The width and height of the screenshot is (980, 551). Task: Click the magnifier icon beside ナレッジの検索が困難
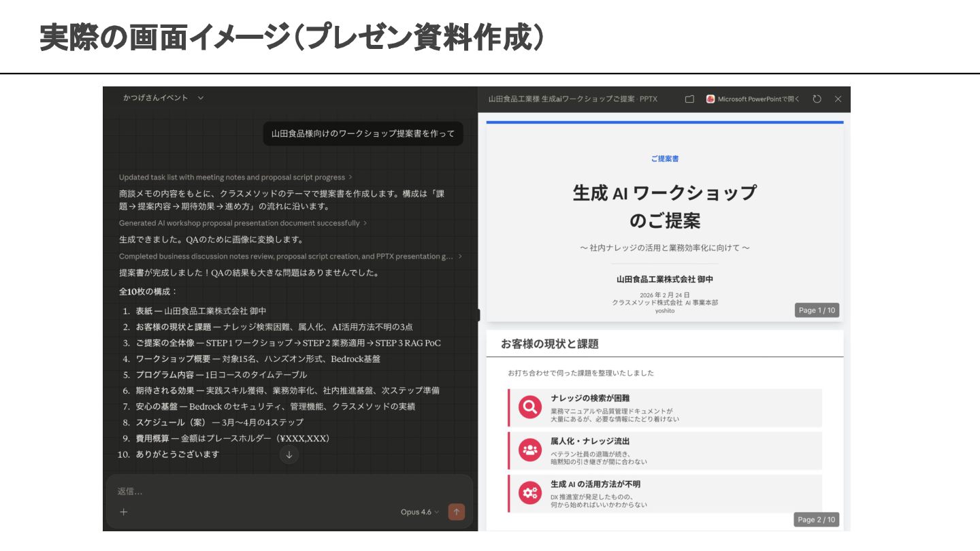tap(529, 407)
